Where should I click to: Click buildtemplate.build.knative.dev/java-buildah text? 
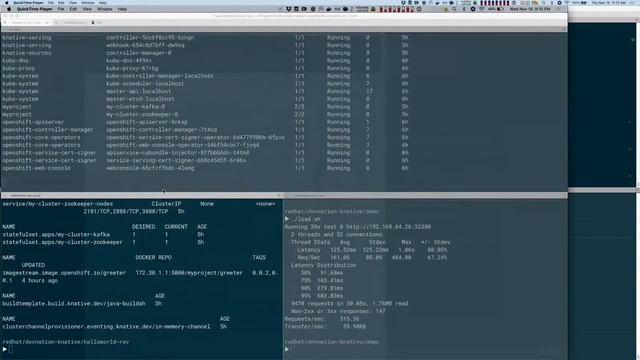tap(74, 304)
